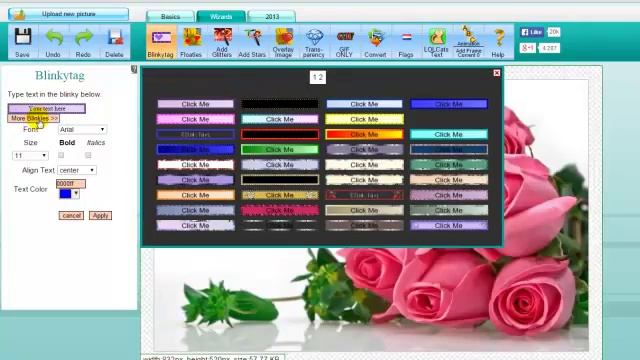640x360 pixels.
Task: Open the Transparency diamond tool
Action: point(314,42)
